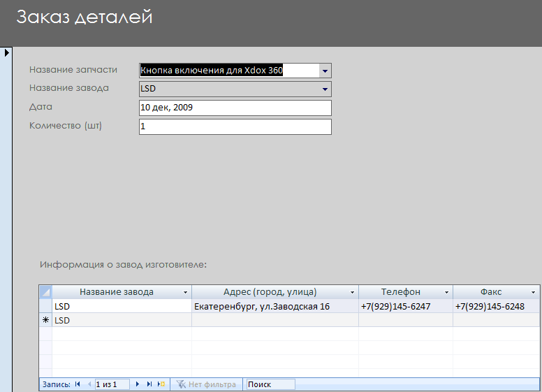This screenshot has width=542, height=392.
Task: Click LSD cell in the new record row
Action: pos(122,320)
